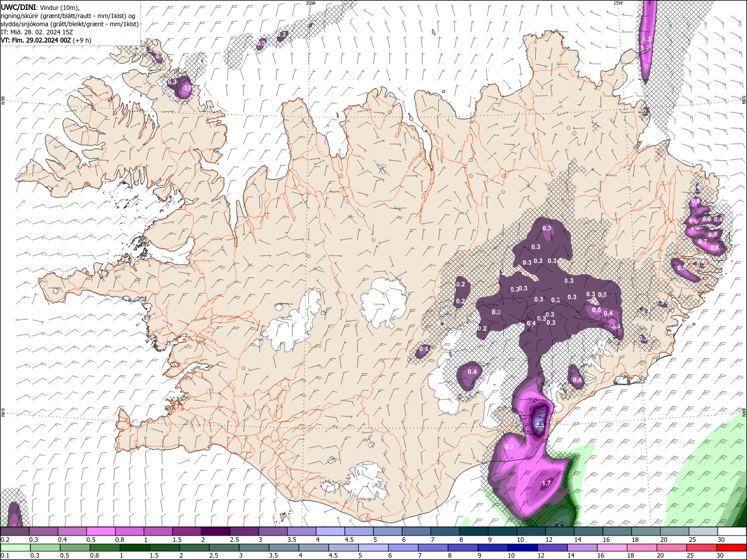This screenshot has width=747, height=560.
Task: Click the bright red swatch labeled 30, bottom legend row
Action: click(731, 548)
